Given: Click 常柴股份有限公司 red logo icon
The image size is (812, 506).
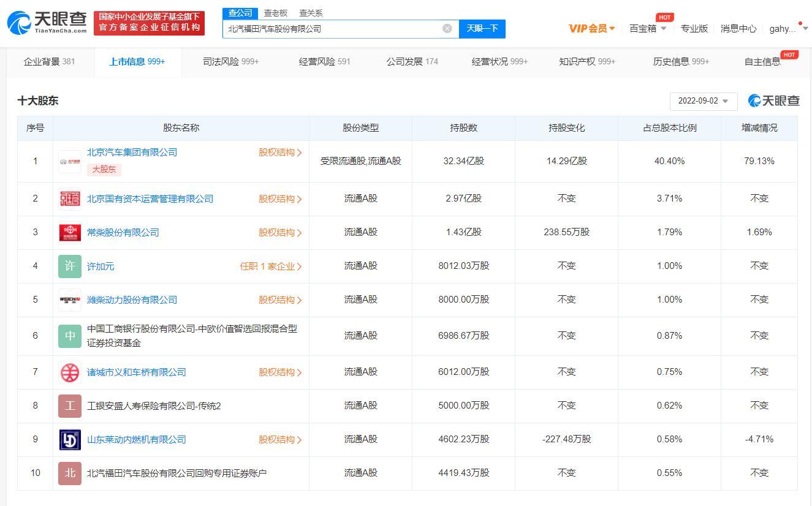Looking at the screenshot, I should point(69,233).
